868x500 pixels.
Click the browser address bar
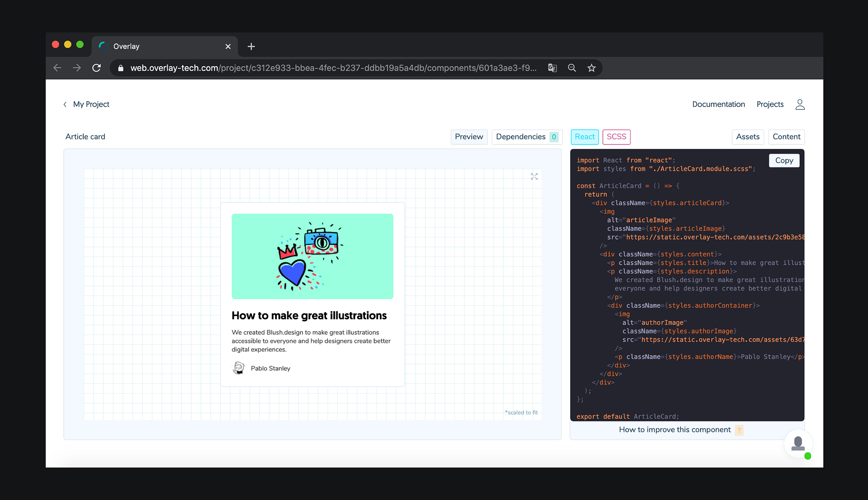[304, 68]
